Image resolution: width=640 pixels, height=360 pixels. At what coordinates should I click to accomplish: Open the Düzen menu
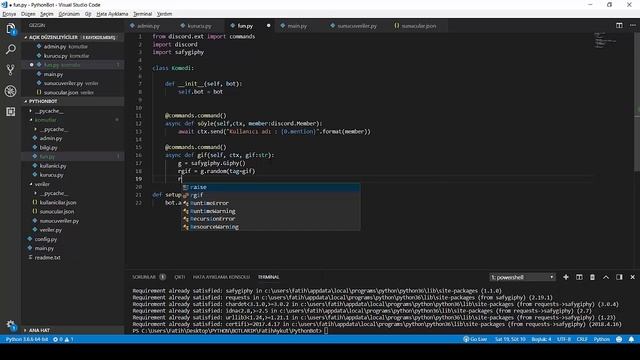[x=28, y=14]
